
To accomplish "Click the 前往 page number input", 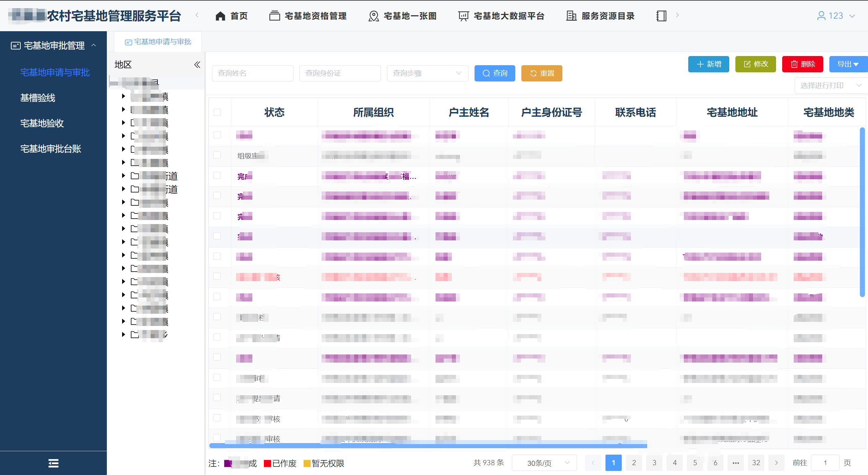I will pos(825,463).
